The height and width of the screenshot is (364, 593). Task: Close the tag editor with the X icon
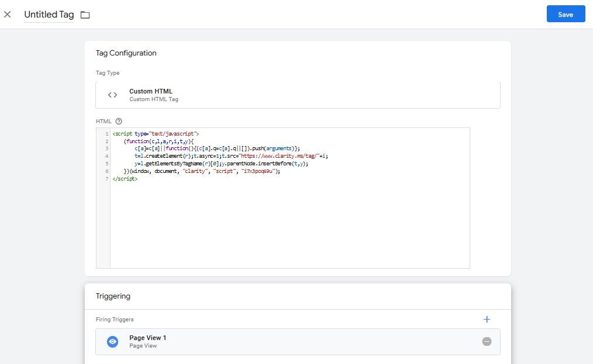7,15
